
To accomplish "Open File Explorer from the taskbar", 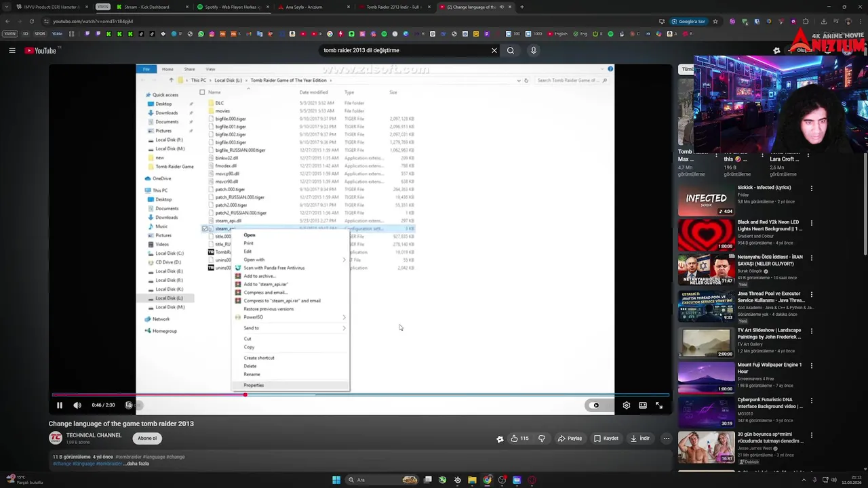I will (x=472, y=480).
